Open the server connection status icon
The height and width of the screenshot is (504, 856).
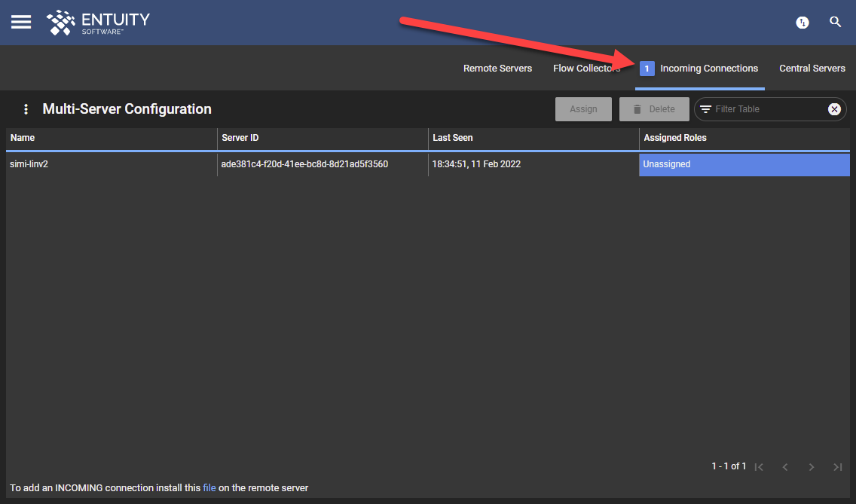pos(802,23)
